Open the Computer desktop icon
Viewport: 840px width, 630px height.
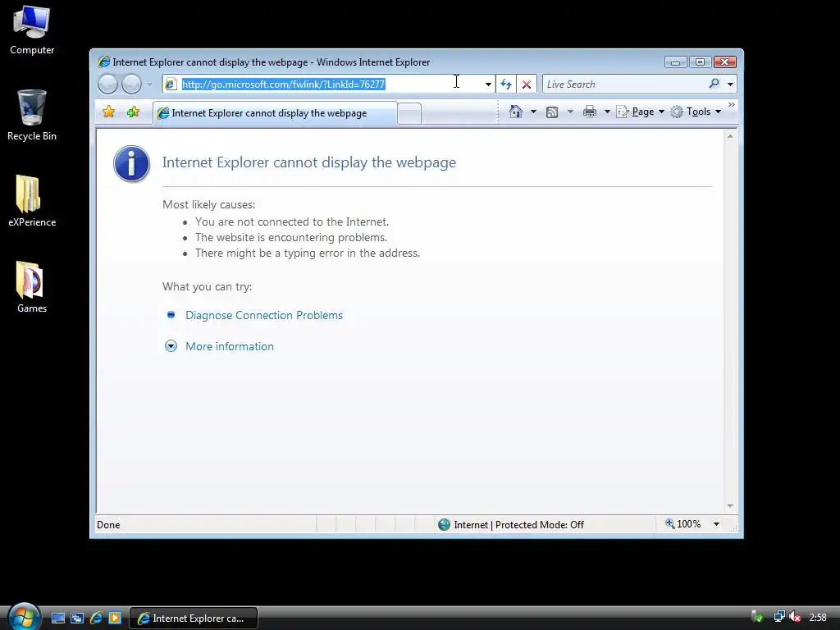32,30
